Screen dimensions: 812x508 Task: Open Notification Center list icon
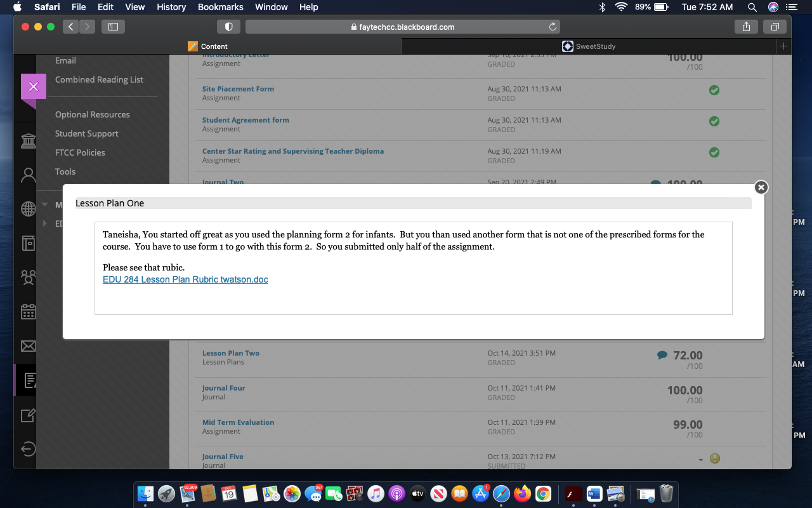(x=791, y=7)
